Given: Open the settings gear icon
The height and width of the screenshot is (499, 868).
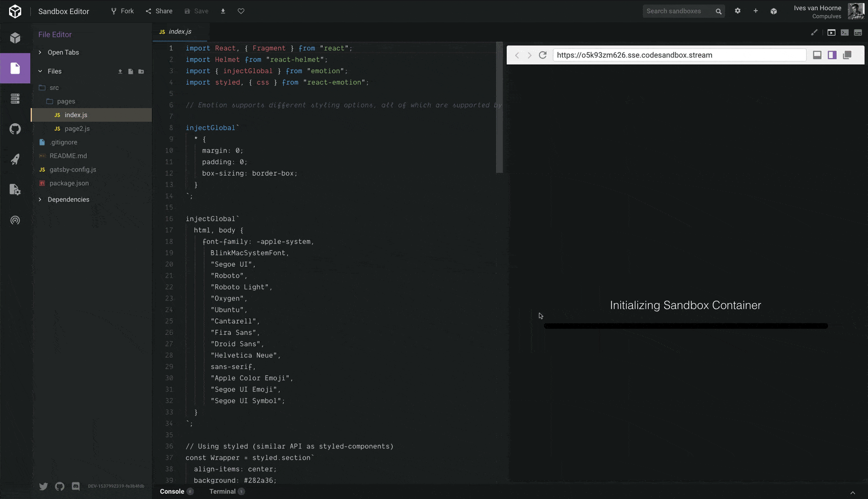Looking at the screenshot, I should pos(737,11).
